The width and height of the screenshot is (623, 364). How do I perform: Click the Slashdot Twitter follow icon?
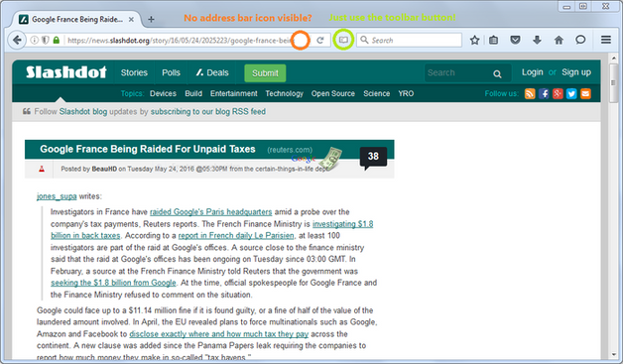pos(571,94)
